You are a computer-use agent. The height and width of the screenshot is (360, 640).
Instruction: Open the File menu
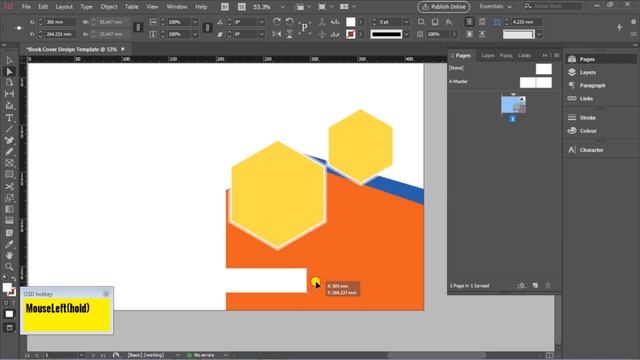[26, 7]
